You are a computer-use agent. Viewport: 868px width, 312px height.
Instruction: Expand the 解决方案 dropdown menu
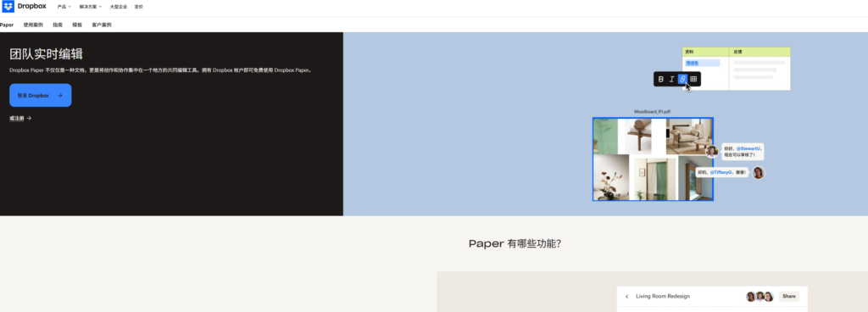(x=91, y=7)
